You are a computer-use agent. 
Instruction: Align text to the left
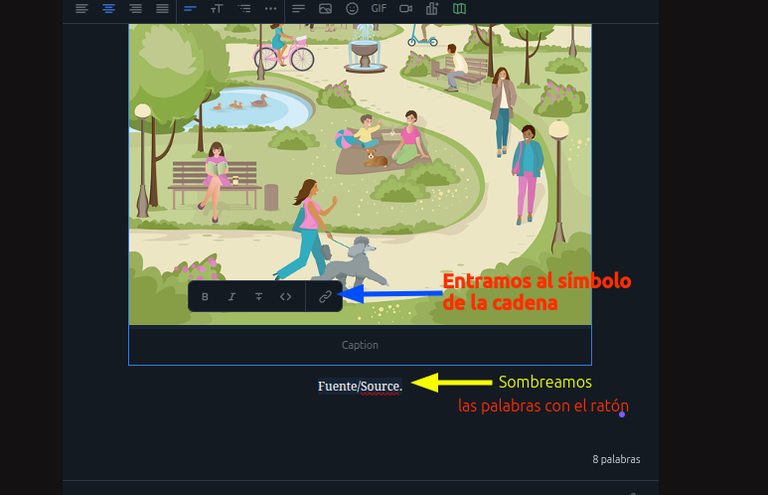point(82,8)
